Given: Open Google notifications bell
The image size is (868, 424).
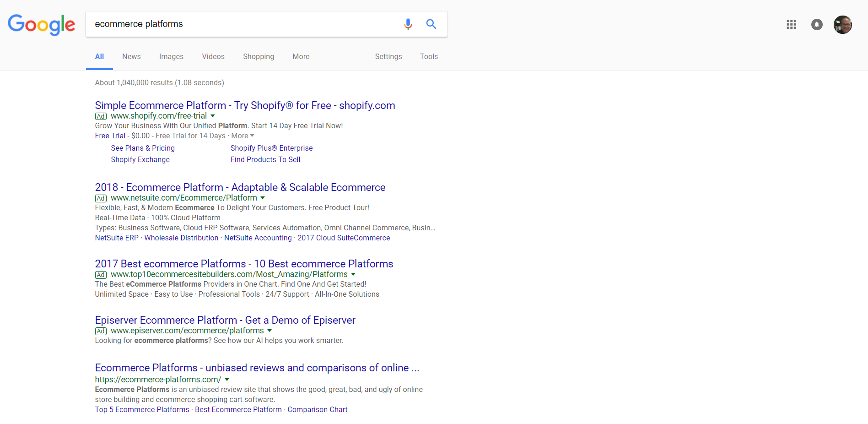Looking at the screenshot, I should click(x=817, y=24).
